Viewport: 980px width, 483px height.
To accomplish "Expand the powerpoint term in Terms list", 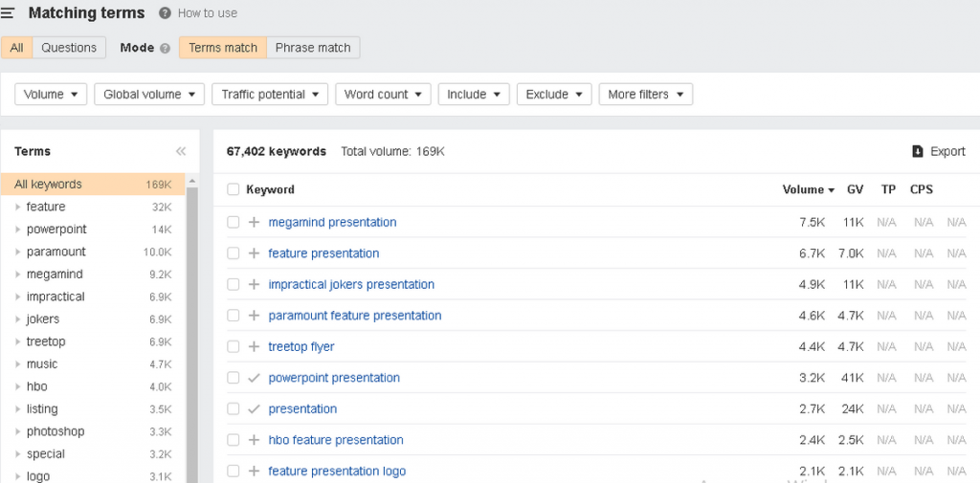I will coord(17,230).
